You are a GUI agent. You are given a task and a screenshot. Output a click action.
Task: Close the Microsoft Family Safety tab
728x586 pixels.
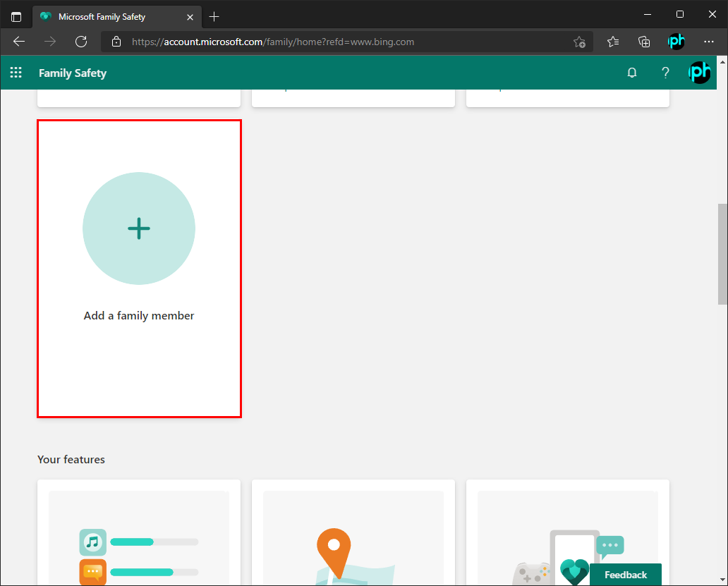(x=190, y=17)
